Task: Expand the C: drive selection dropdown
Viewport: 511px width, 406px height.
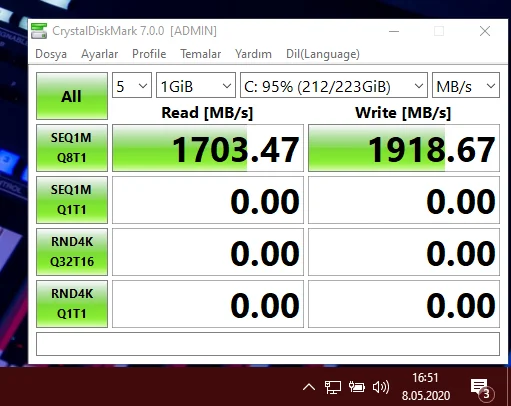Action: (x=334, y=85)
